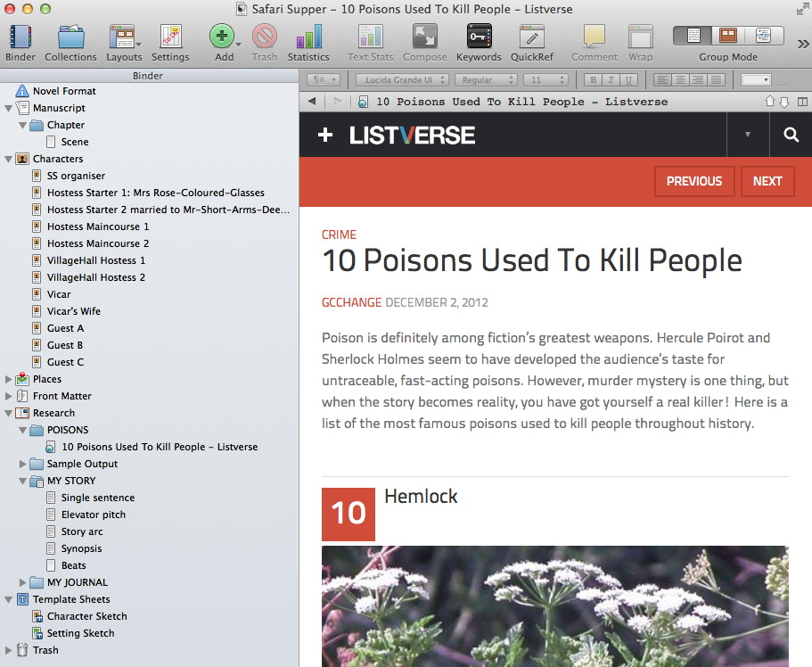Open the Listverse search icon

[791, 135]
